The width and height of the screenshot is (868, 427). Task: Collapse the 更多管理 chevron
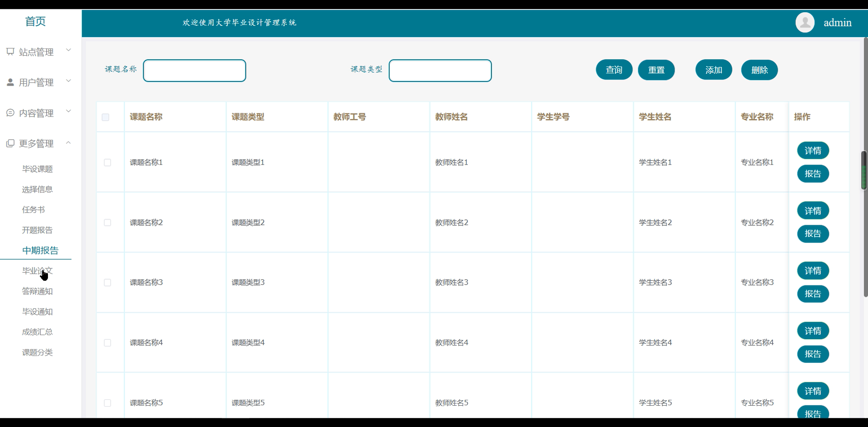click(x=69, y=142)
